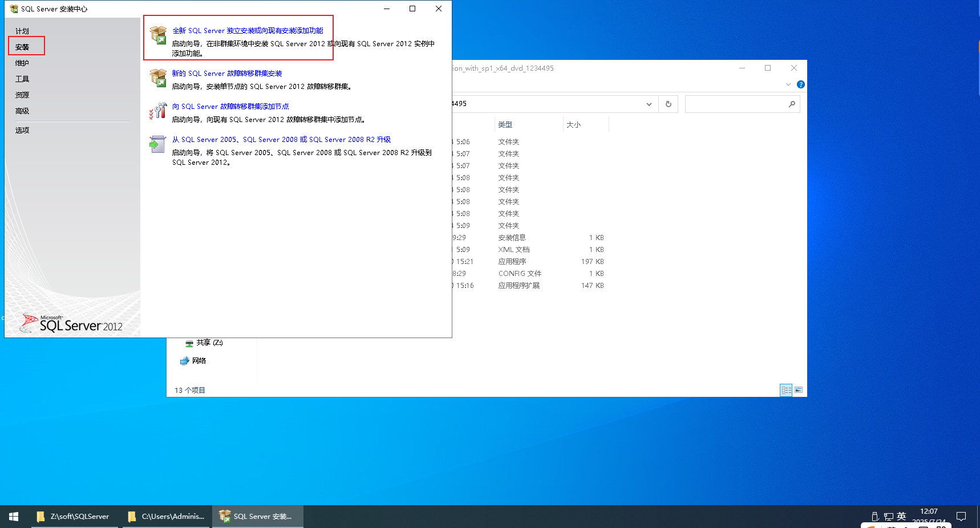
Task: Click the search magnifier icon in Explorer
Action: click(x=792, y=104)
